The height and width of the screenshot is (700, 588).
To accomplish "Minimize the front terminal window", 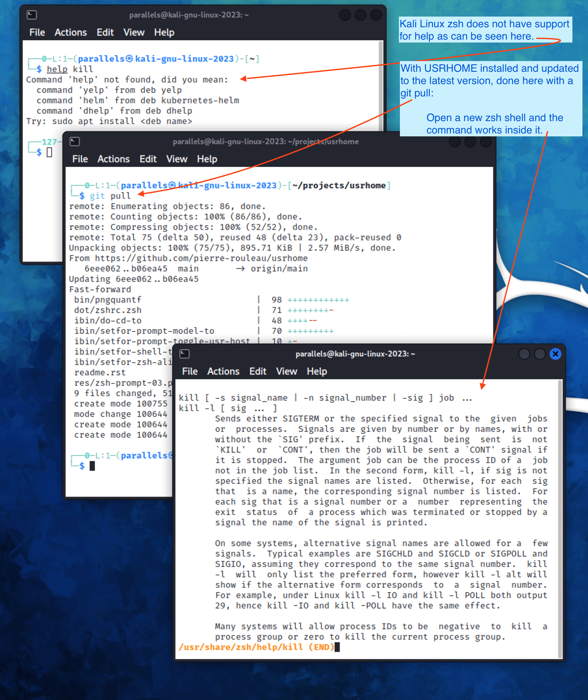I will 524,354.
